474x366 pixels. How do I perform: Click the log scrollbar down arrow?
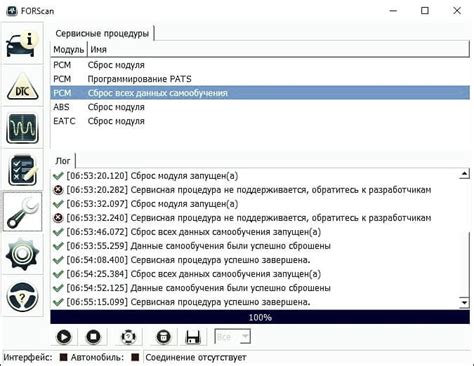coord(464,302)
